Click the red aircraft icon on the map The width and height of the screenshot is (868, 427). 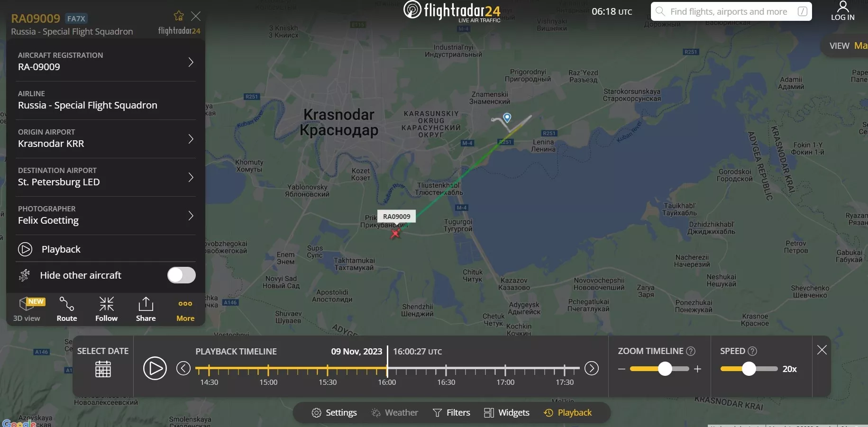[395, 233]
